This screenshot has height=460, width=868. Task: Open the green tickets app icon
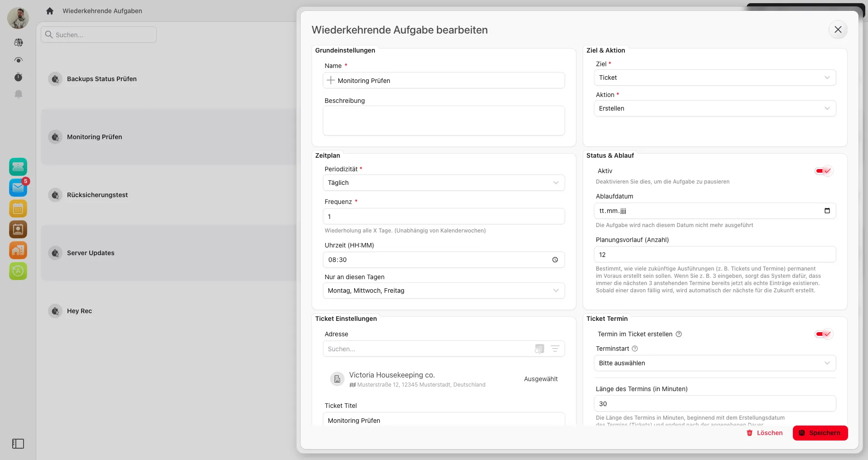click(18, 167)
